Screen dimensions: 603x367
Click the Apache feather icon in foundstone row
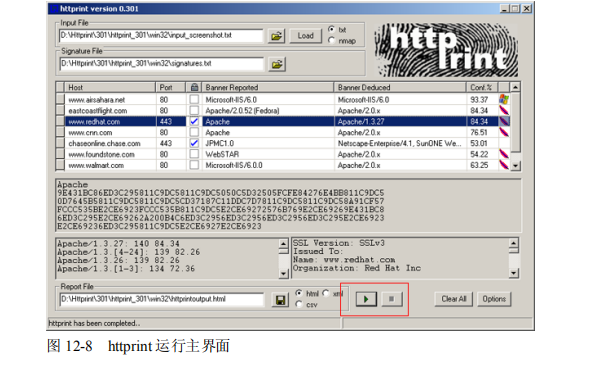tap(504, 154)
